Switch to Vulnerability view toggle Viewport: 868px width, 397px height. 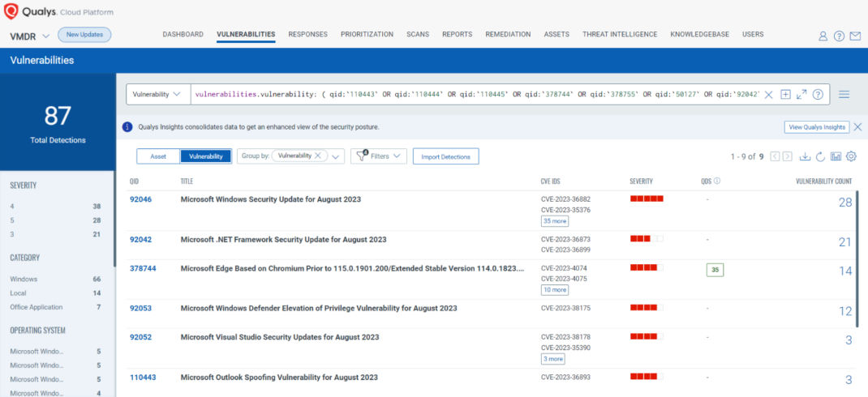pyautogui.click(x=205, y=156)
